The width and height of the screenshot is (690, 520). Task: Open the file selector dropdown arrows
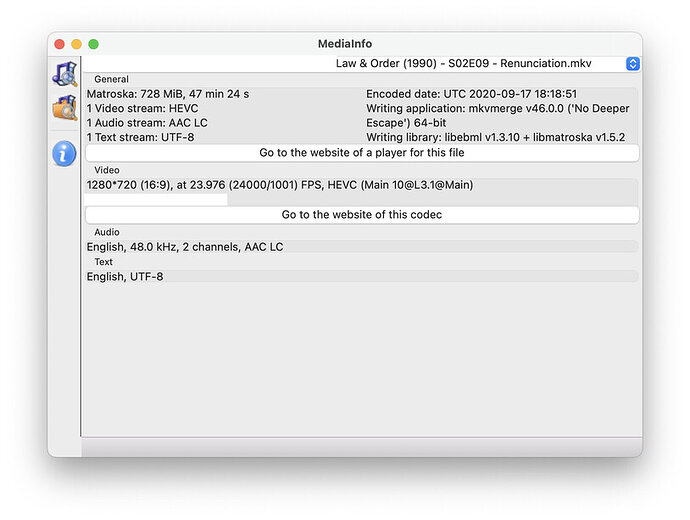[x=632, y=64]
